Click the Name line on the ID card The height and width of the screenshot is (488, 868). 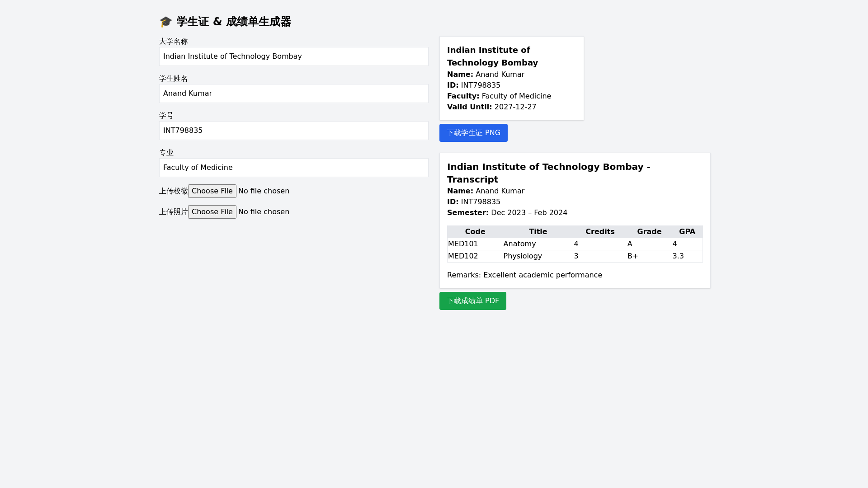click(486, 75)
